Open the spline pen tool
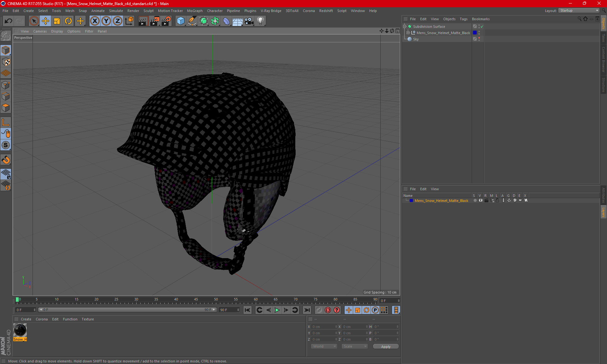 click(x=192, y=21)
